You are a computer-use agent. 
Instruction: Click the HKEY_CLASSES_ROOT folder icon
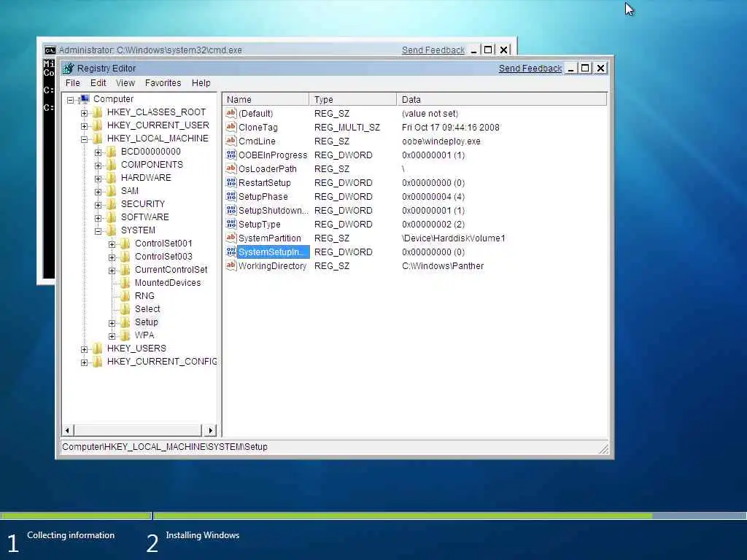(98, 112)
